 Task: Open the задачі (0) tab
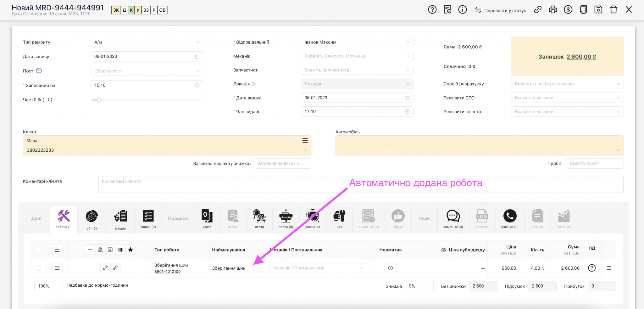click(148, 219)
